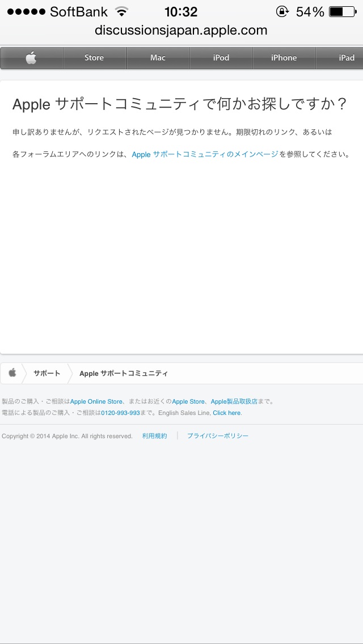Screen dimensions: 363x644
Task: Select the iPhone navigation tab
Action: pos(284,58)
